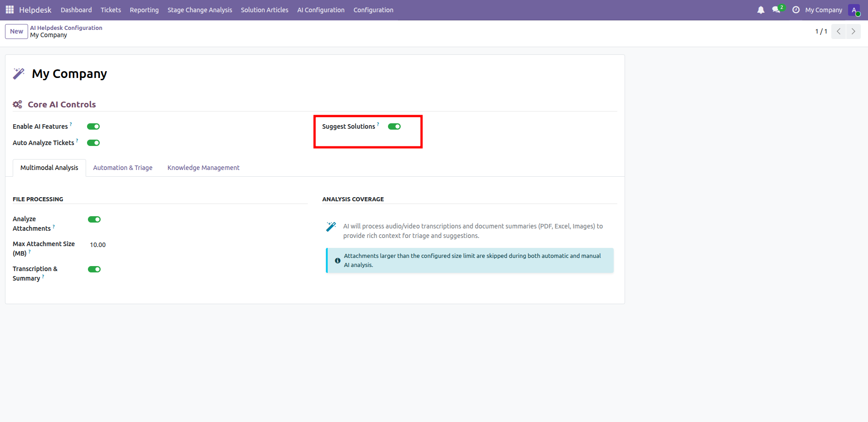The width and height of the screenshot is (868, 422).
Task: Open the notifications bell icon
Action: [761, 10]
